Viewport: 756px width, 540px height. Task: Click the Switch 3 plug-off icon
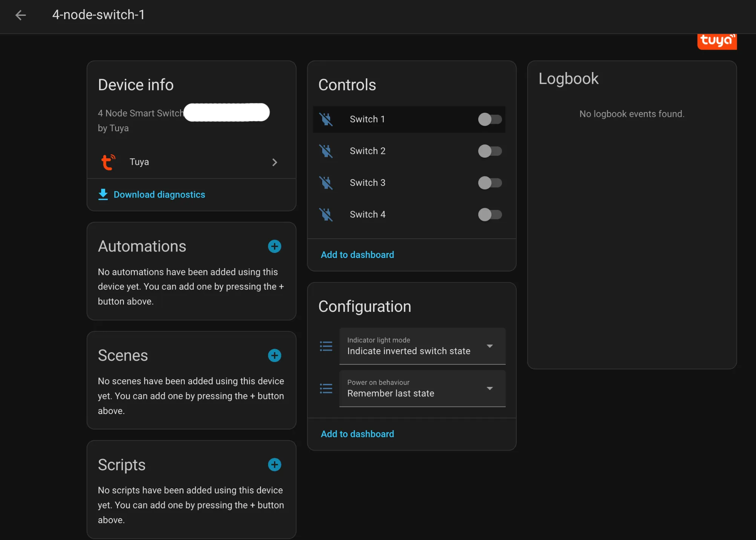(326, 183)
